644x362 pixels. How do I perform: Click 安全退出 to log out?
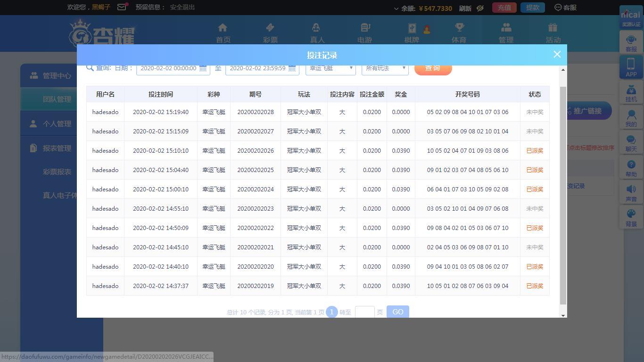click(x=182, y=7)
